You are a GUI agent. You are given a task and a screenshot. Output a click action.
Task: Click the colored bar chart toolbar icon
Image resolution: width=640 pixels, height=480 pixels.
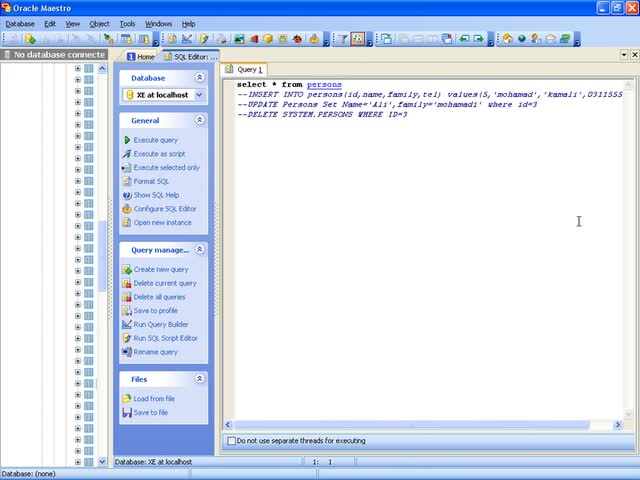(253, 39)
